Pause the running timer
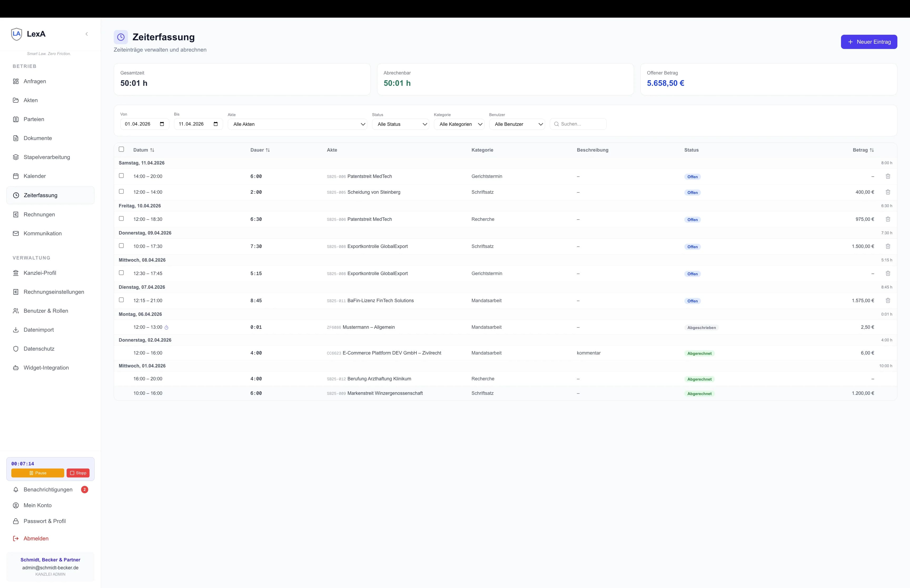The image size is (910, 588). (38, 473)
